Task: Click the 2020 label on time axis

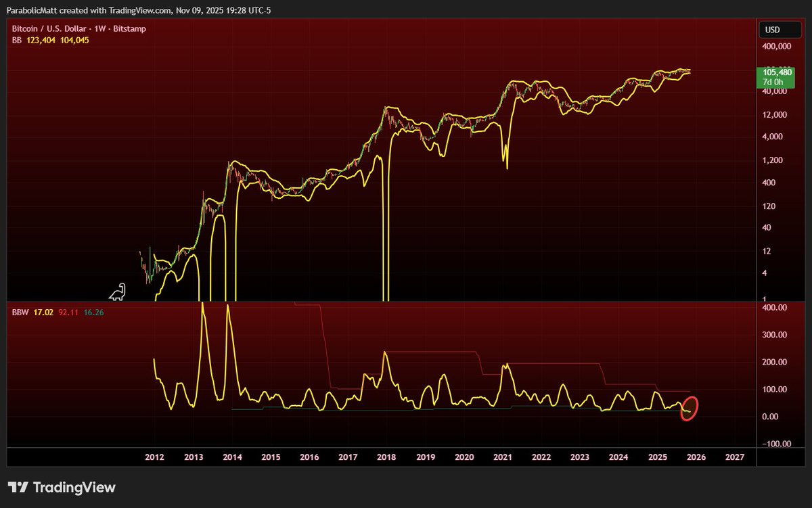Action: point(464,457)
